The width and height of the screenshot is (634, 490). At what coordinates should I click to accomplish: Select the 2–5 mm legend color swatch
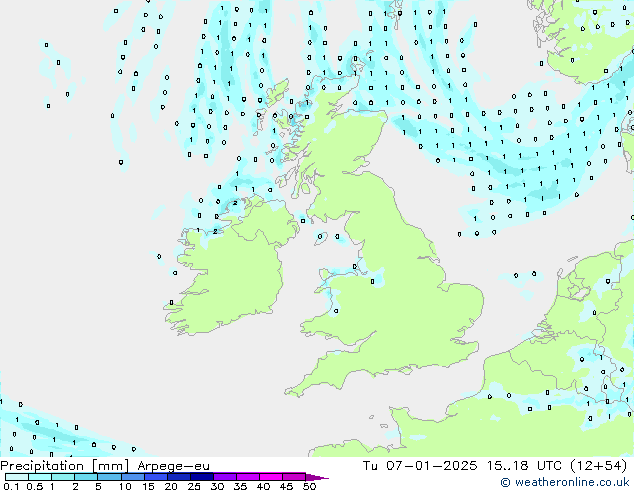86,477
